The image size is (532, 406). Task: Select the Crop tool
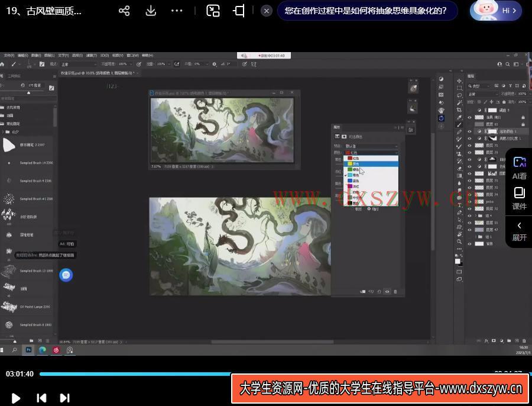tap(459, 109)
